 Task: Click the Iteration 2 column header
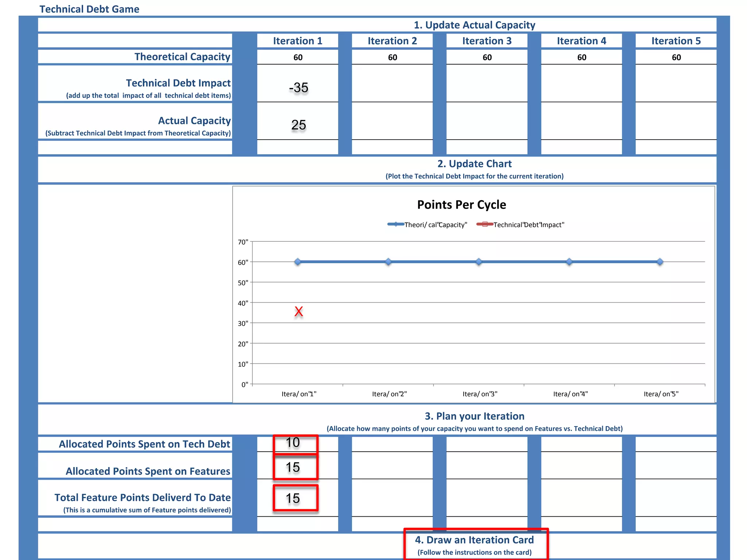(x=392, y=41)
